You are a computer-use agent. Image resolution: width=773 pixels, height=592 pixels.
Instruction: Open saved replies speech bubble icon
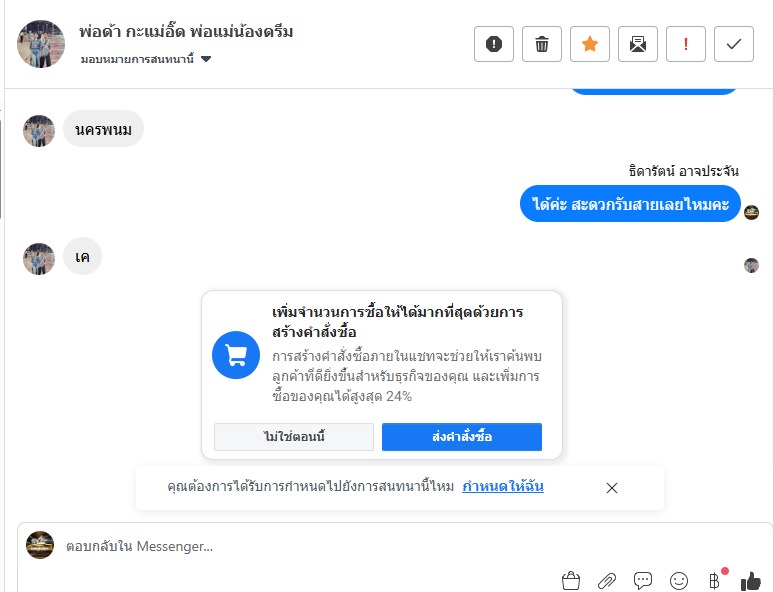pos(643,580)
